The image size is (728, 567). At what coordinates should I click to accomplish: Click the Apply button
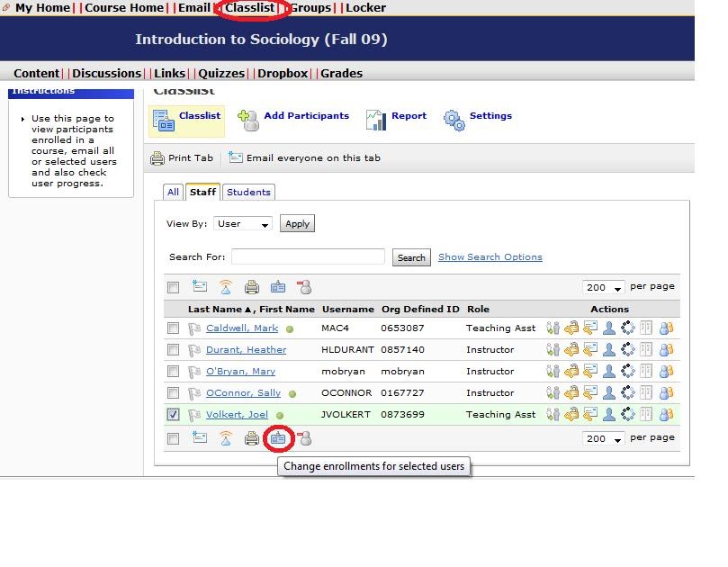click(x=297, y=223)
